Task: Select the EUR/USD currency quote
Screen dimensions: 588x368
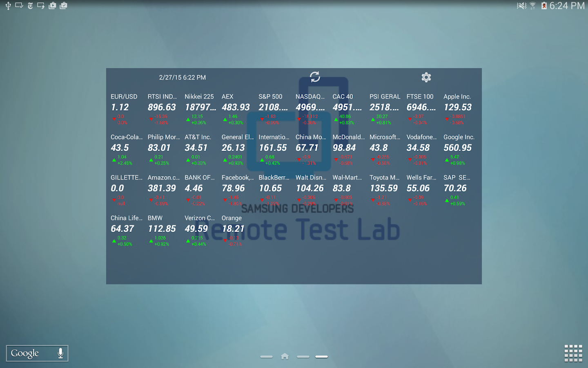Action: click(x=126, y=109)
